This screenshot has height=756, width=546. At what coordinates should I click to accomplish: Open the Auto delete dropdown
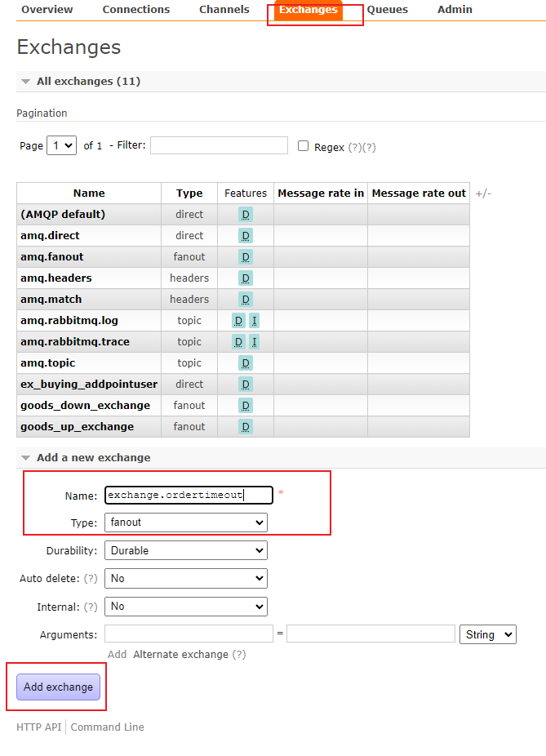[x=185, y=578]
